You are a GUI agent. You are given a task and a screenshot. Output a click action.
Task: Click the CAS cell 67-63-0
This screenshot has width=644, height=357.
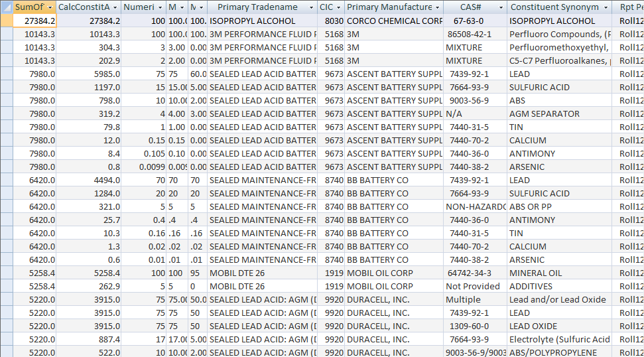pyautogui.click(x=475, y=21)
